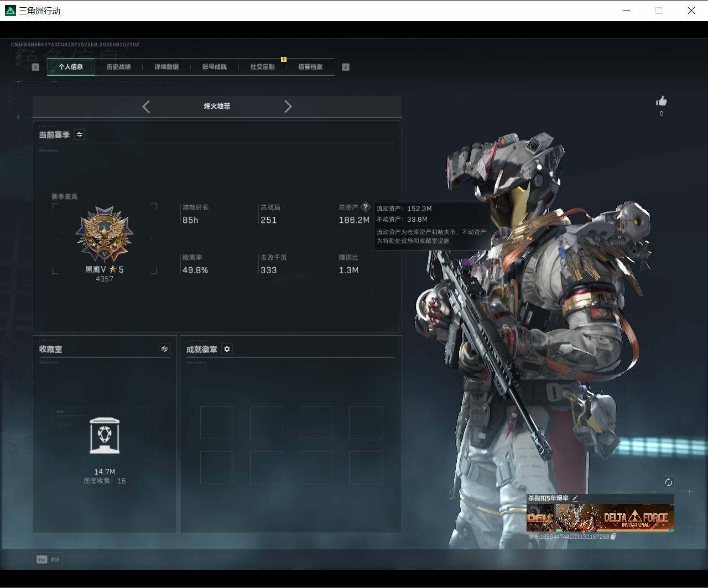Click the 1.3M profit ratio value
The width and height of the screenshot is (708, 588).
point(348,270)
